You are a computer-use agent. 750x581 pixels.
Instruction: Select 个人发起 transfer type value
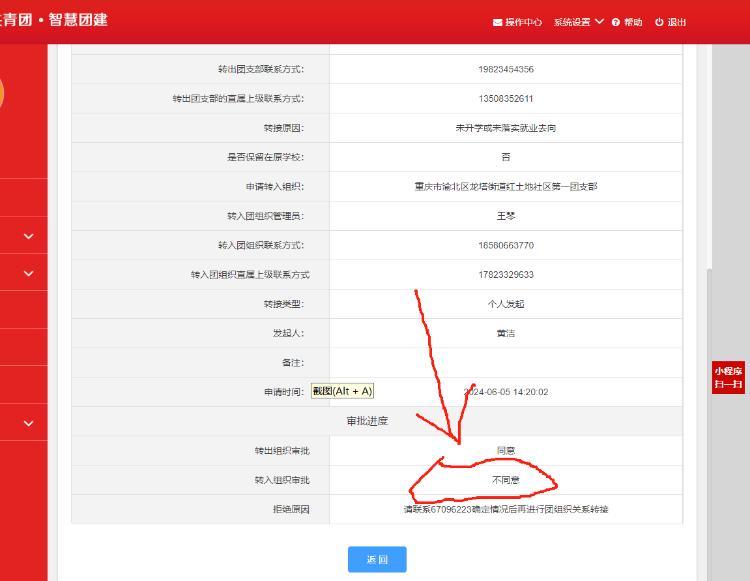pyautogui.click(x=506, y=304)
